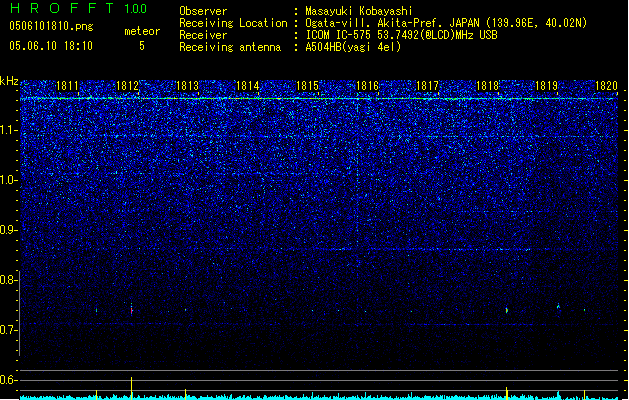The image size is (629, 400).
Task: Click the 1817 time axis label
Action: coord(427,86)
